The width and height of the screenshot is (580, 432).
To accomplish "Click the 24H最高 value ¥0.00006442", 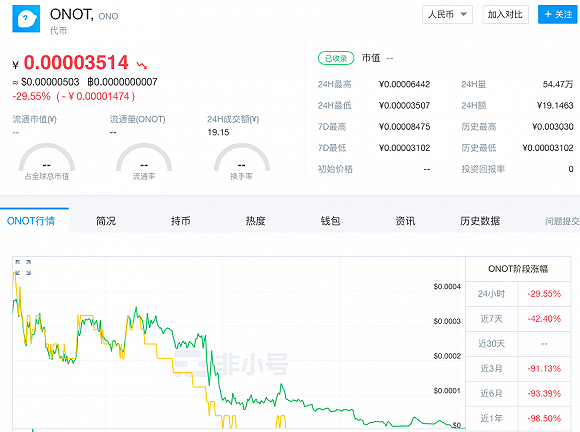I will pyautogui.click(x=404, y=84).
